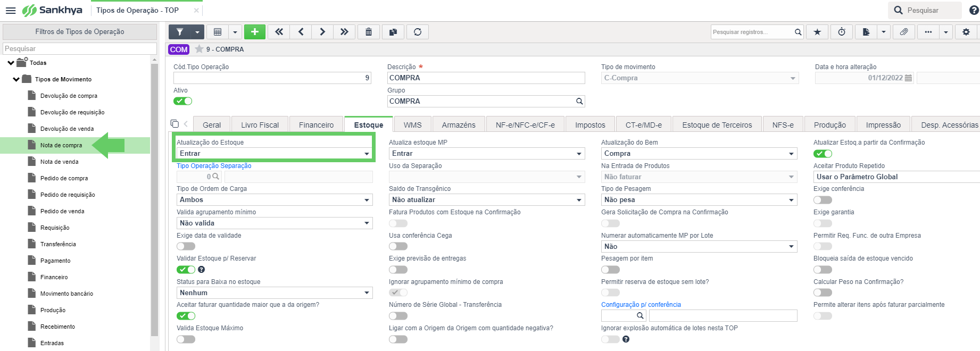Enable Exige data de validade toggle
Image resolution: width=980 pixels, height=351 pixels.
pos(186,246)
